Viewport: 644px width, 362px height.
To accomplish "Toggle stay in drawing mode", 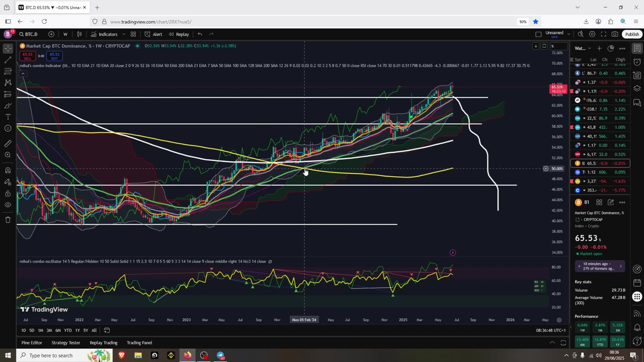I will click(x=8, y=182).
